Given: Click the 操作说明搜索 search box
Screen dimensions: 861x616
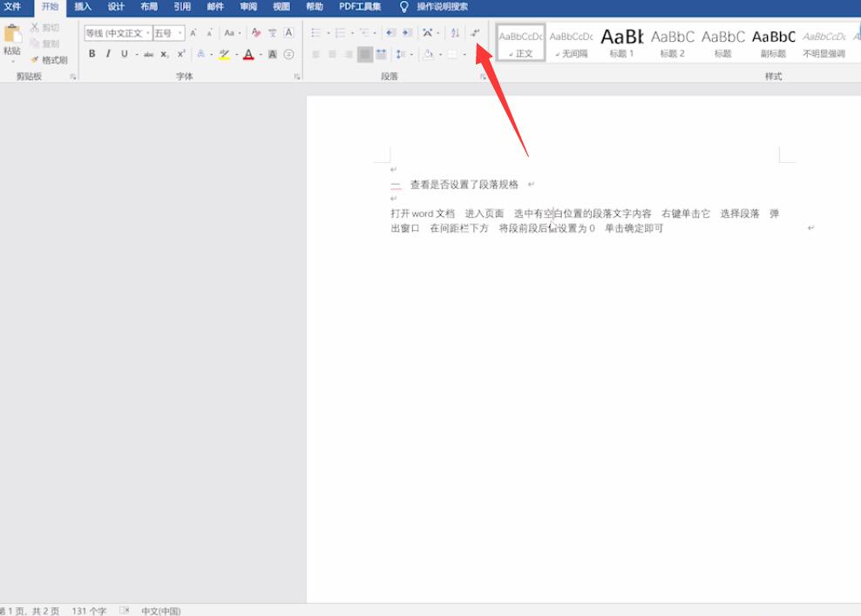Looking at the screenshot, I should pyautogui.click(x=442, y=7).
